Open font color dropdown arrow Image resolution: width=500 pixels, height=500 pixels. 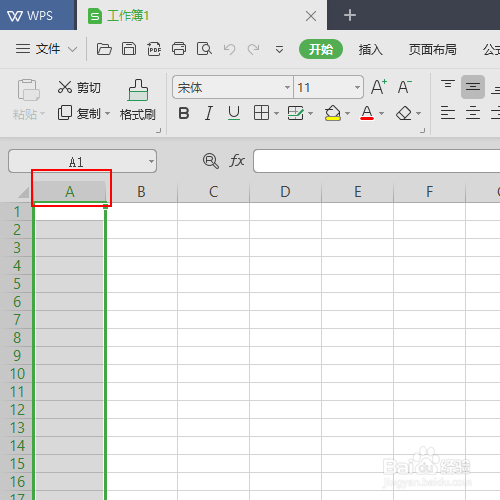point(381,114)
